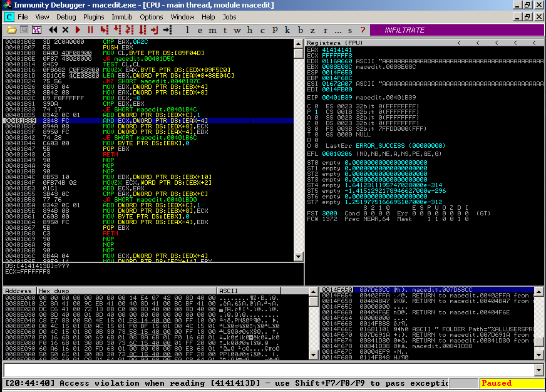Show Run trace with 'r' button

tap(325, 30)
